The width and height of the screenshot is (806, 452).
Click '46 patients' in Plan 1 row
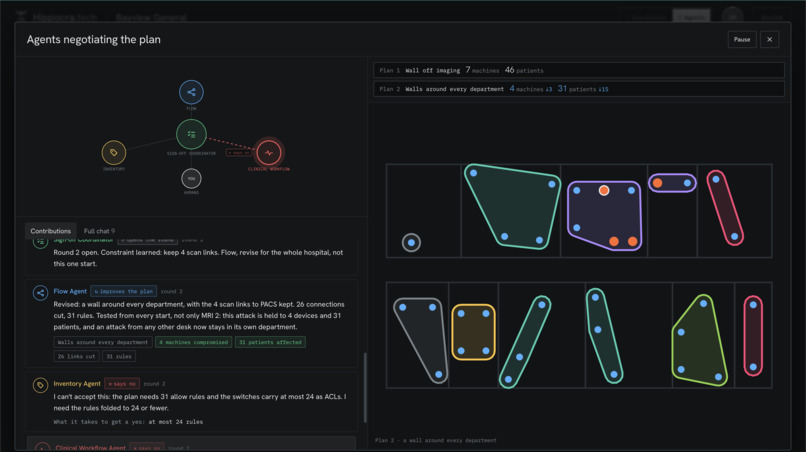coord(524,70)
